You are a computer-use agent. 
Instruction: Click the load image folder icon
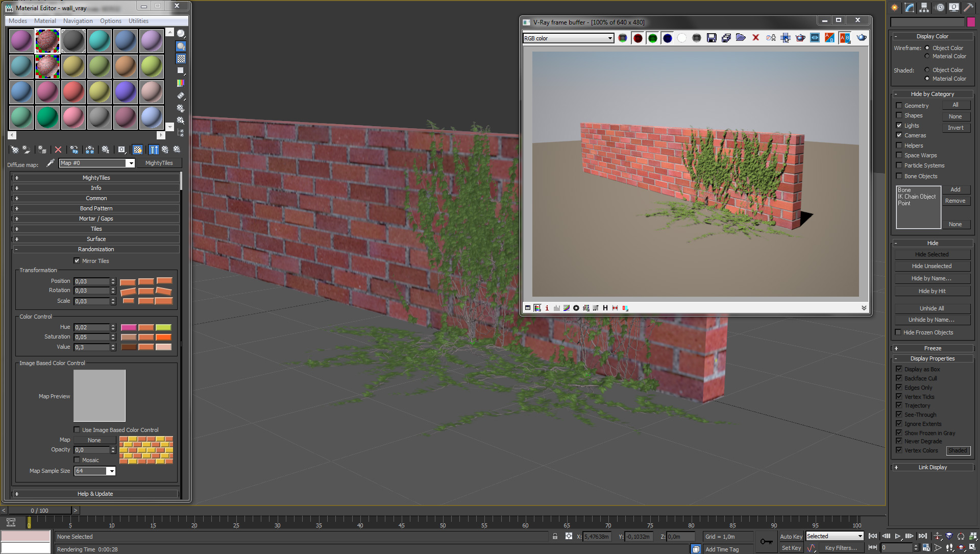click(x=741, y=38)
